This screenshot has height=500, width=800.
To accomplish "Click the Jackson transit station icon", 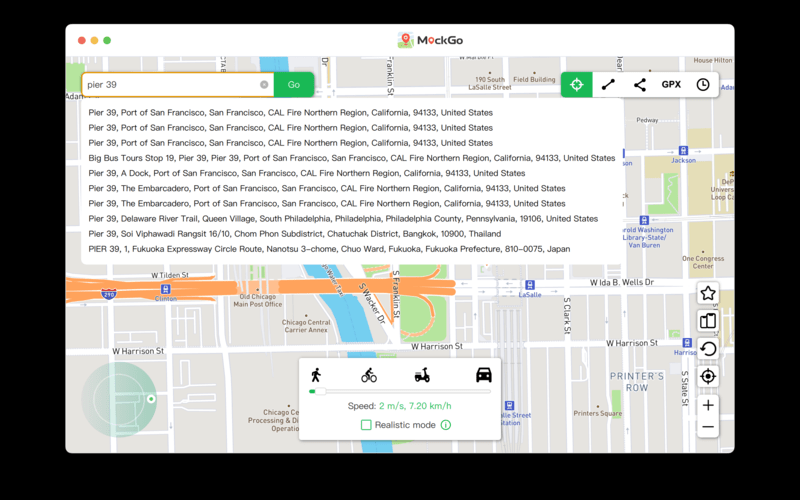I will (683, 151).
